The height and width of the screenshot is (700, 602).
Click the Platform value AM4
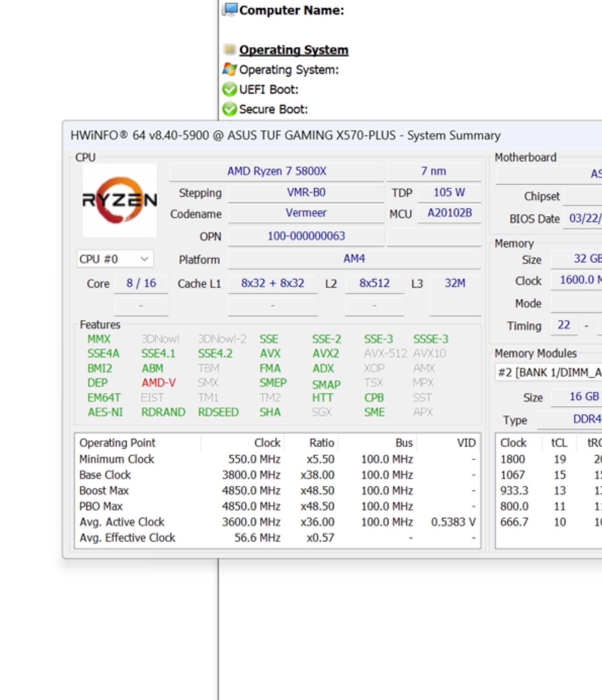(x=354, y=259)
